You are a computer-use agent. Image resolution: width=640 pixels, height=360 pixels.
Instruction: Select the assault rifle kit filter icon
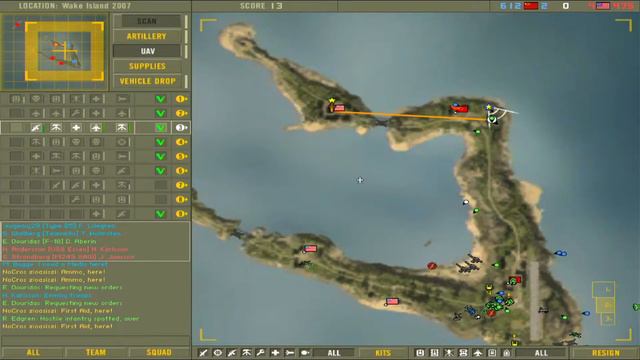pos(232,353)
